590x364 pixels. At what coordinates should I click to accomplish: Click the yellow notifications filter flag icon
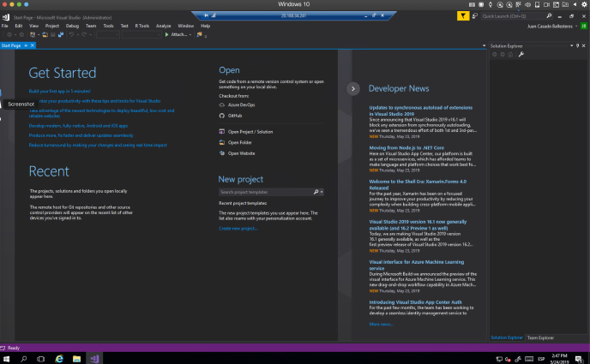tap(463, 15)
